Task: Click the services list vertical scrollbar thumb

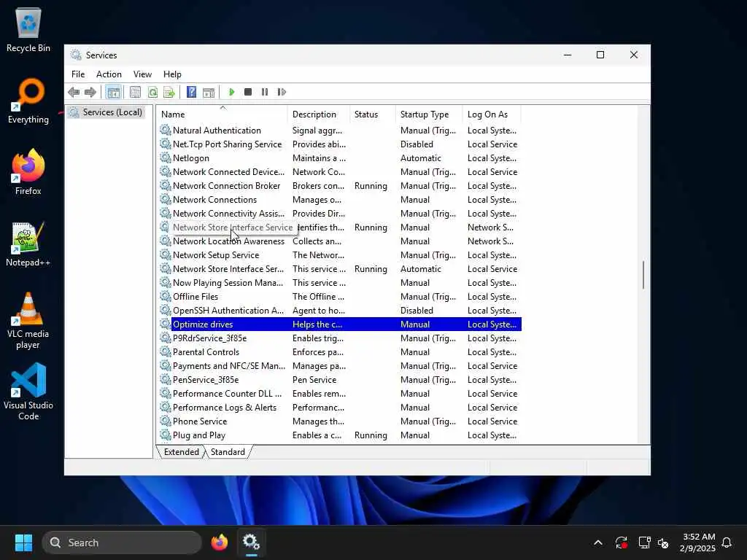Action: pyautogui.click(x=643, y=275)
